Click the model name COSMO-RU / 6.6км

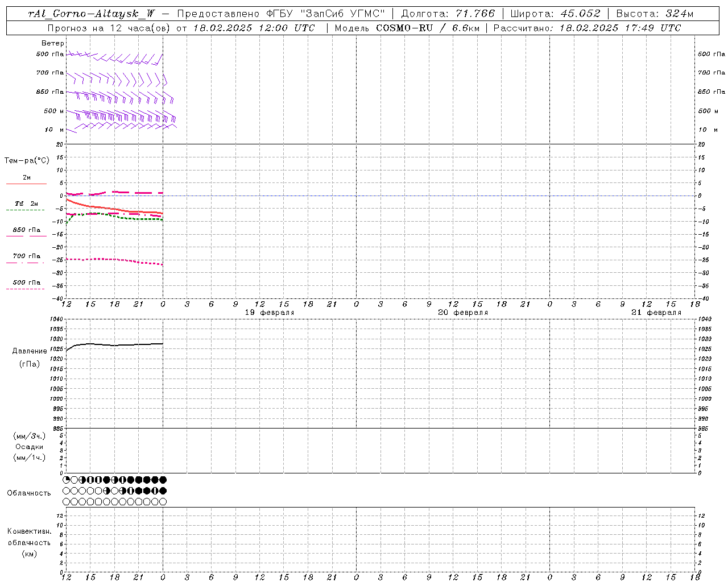point(428,28)
